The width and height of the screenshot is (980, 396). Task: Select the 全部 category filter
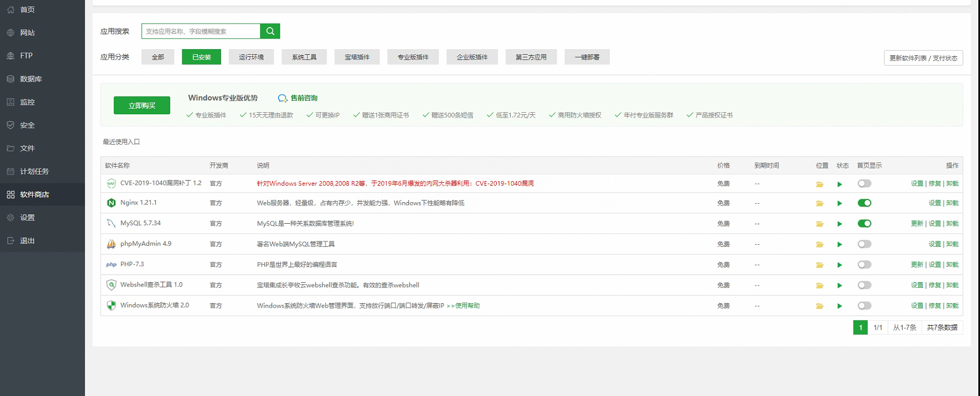pyautogui.click(x=158, y=57)
